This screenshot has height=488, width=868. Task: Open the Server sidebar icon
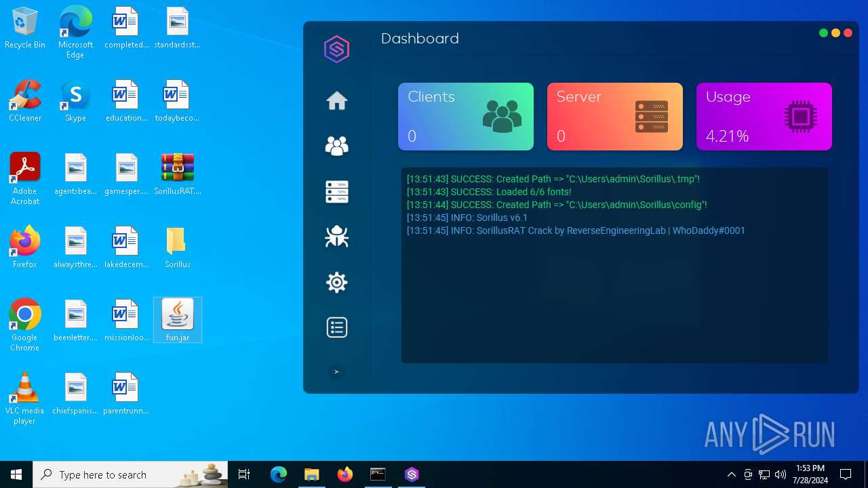(337, 192)
